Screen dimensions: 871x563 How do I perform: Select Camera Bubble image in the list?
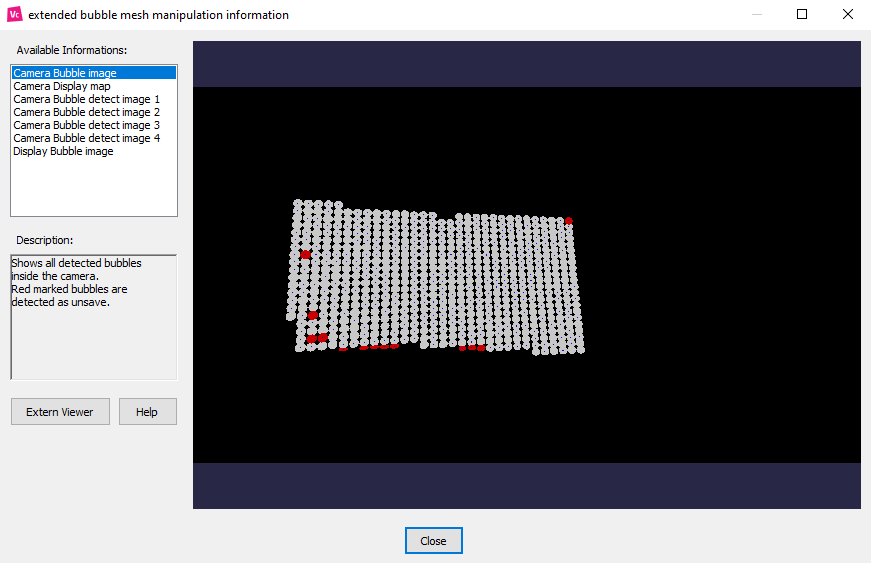(65, 73)
